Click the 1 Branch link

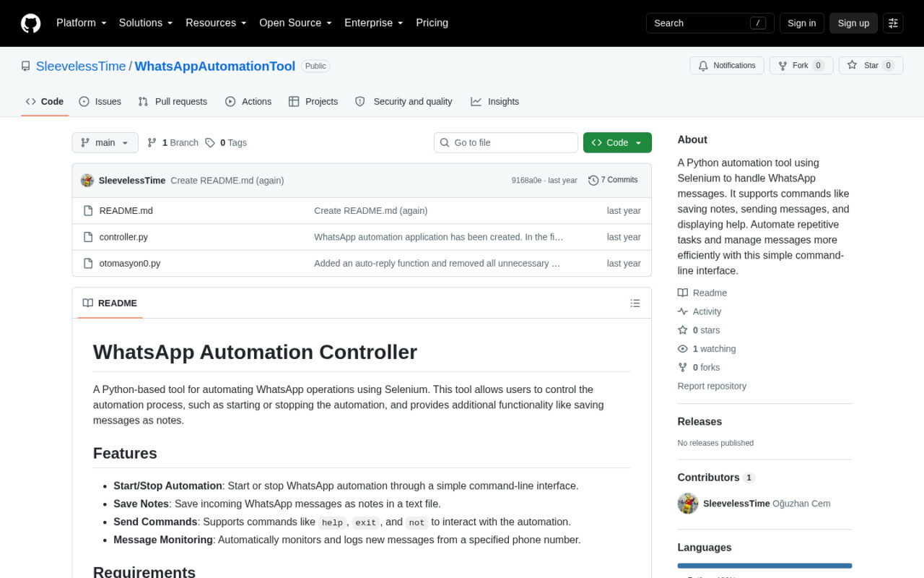(173, 143)
